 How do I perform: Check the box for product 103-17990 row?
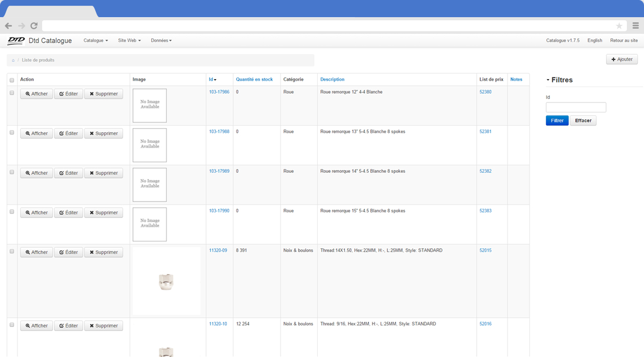pyautogui.click(x=12, y=212)
